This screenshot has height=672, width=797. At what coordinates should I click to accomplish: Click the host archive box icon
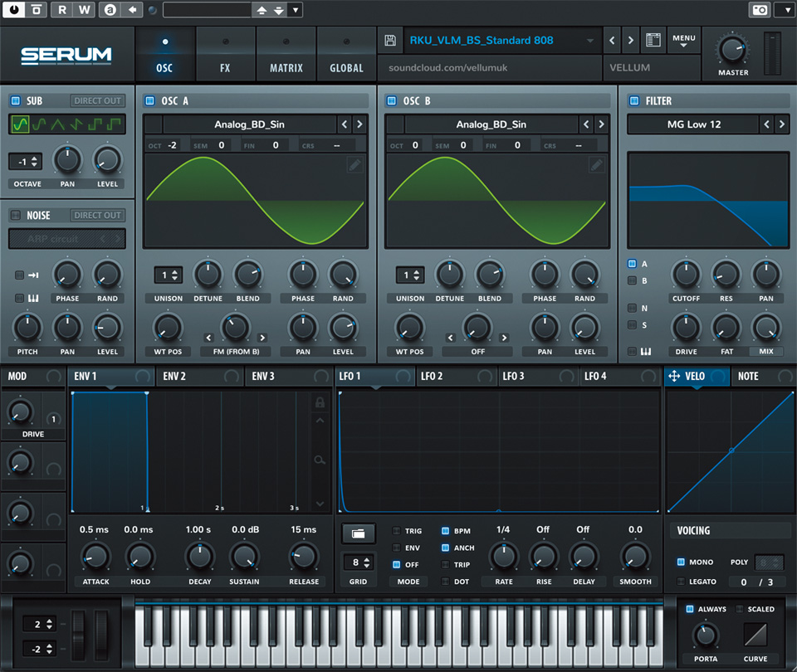pos(36,10)
